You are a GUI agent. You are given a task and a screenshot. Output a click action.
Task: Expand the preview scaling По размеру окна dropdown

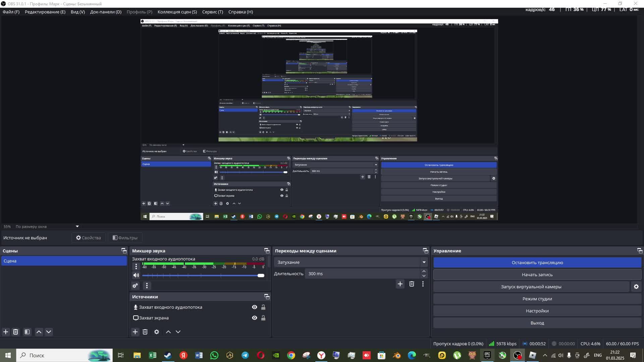(77, 227)
